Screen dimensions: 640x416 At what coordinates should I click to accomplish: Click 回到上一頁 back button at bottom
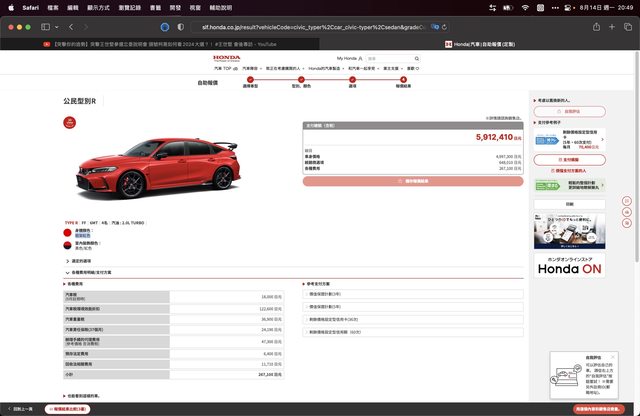19,409
